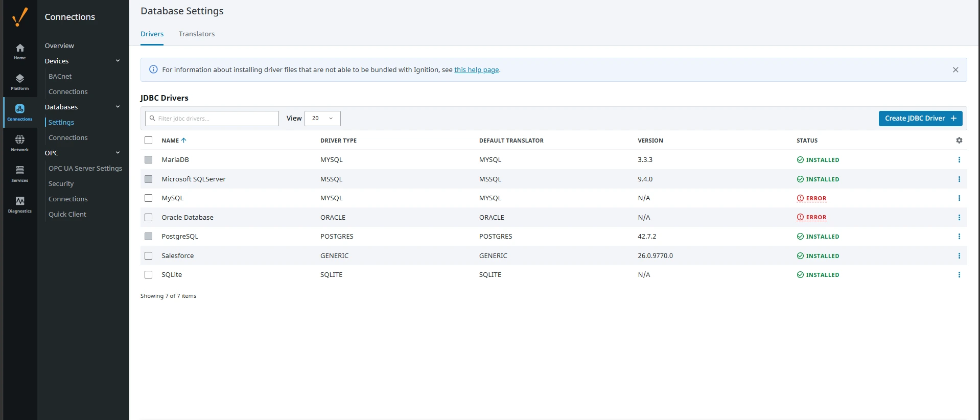This screenshot has height=420, width=980.
Task: Open BACnet under Devices
Action: tap(60, 76)
